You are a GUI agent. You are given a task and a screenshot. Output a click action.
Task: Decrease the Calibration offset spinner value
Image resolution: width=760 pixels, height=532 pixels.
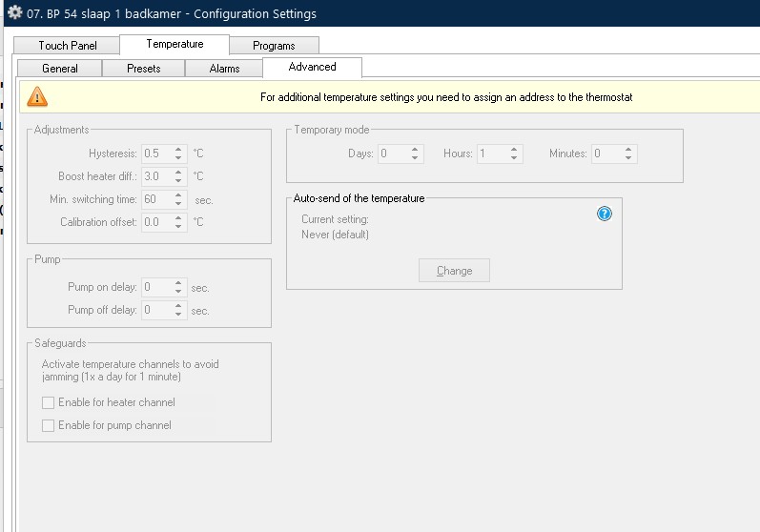(x=178, y=226)
